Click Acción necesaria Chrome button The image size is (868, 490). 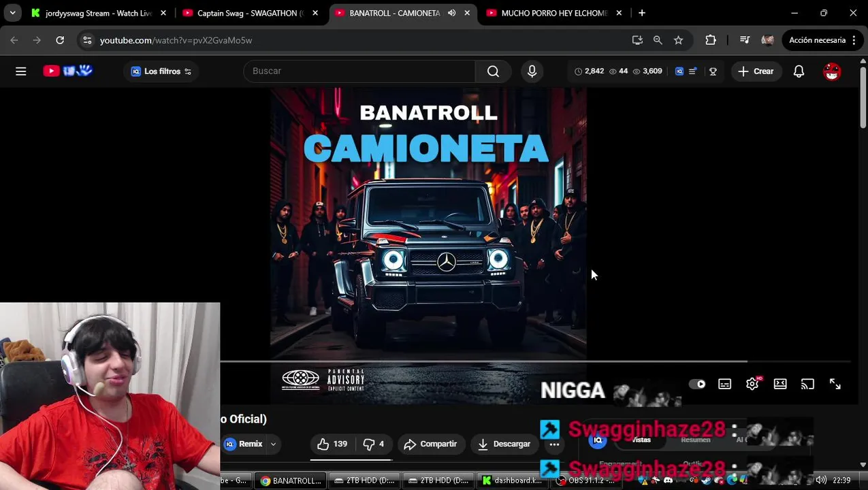coord(822,40)
